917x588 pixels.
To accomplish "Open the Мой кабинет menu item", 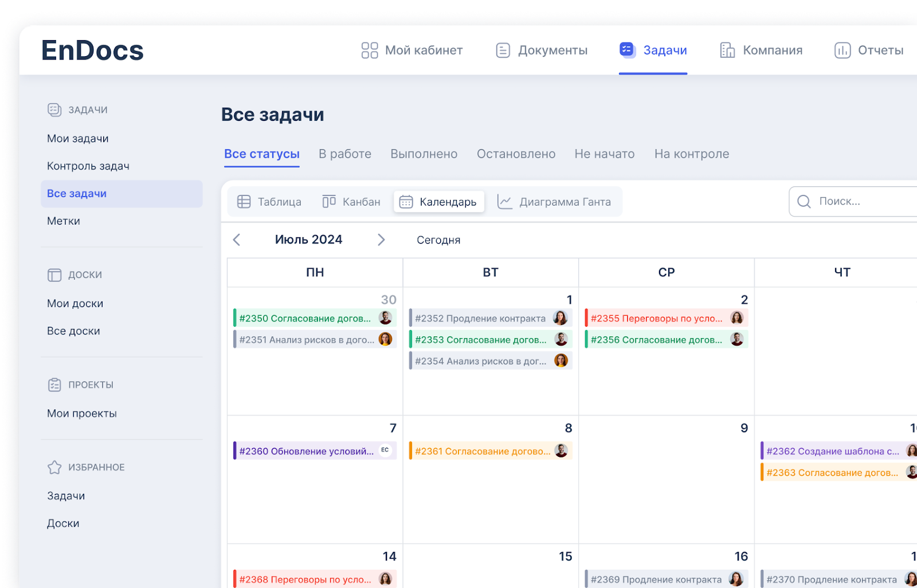I will [412, 50].
